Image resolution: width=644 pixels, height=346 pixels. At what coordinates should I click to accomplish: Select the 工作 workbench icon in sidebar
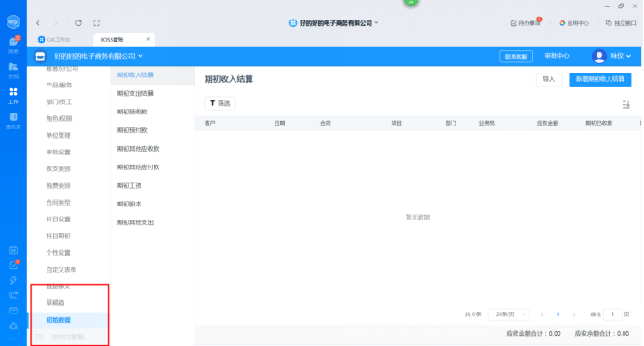click(x=13, y=96)
